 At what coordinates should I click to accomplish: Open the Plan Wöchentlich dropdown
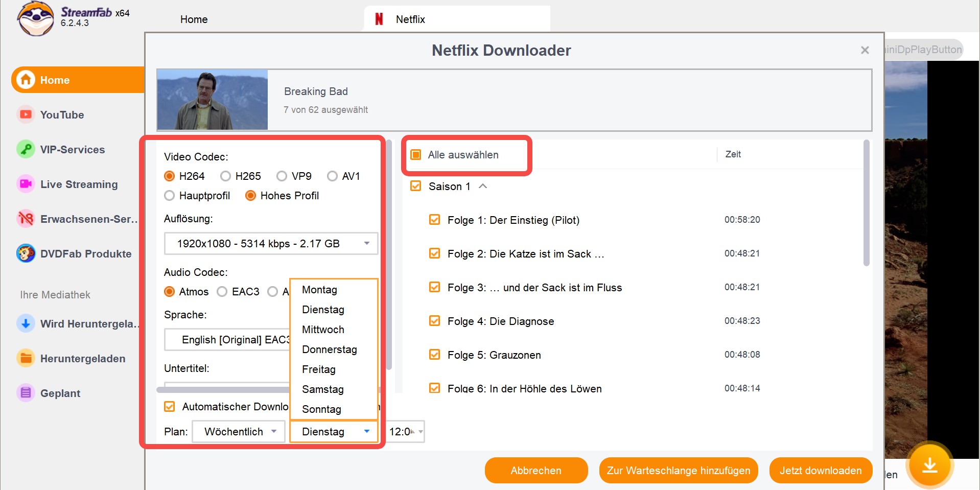pos(238,432)
